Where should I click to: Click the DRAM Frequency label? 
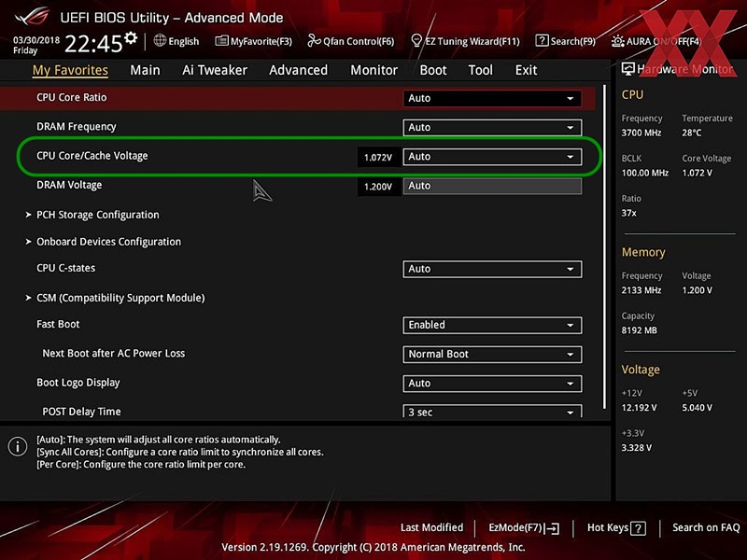tap(77, 127)
